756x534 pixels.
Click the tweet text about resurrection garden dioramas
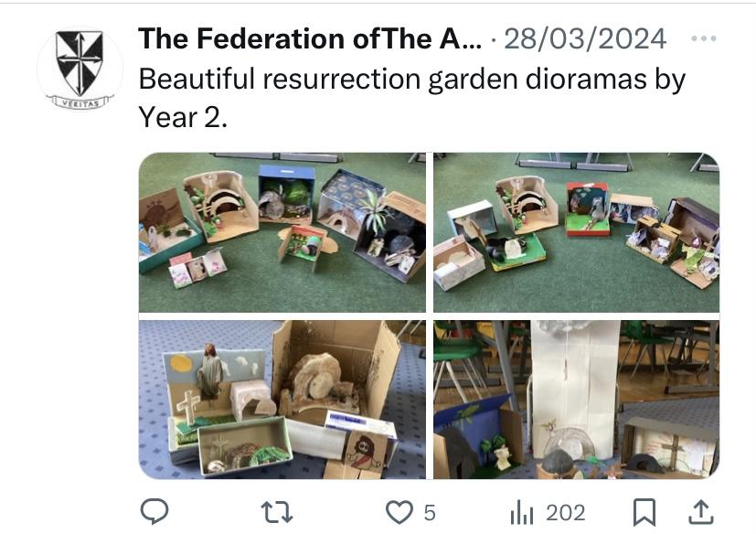[x=411, y=98]
